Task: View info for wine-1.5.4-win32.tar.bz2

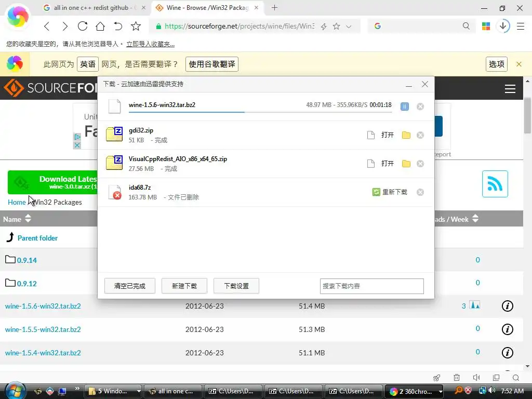Action: 507,353
